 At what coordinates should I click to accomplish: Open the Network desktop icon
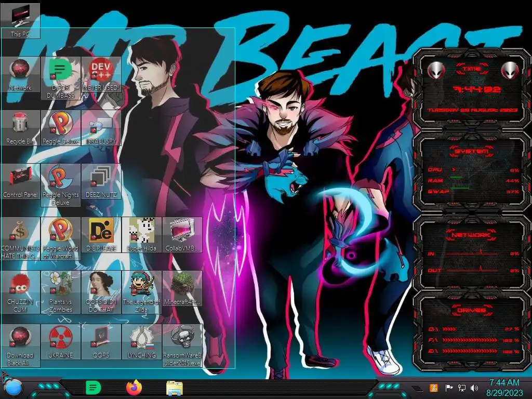pyautogui.click(x=20, y=74)
